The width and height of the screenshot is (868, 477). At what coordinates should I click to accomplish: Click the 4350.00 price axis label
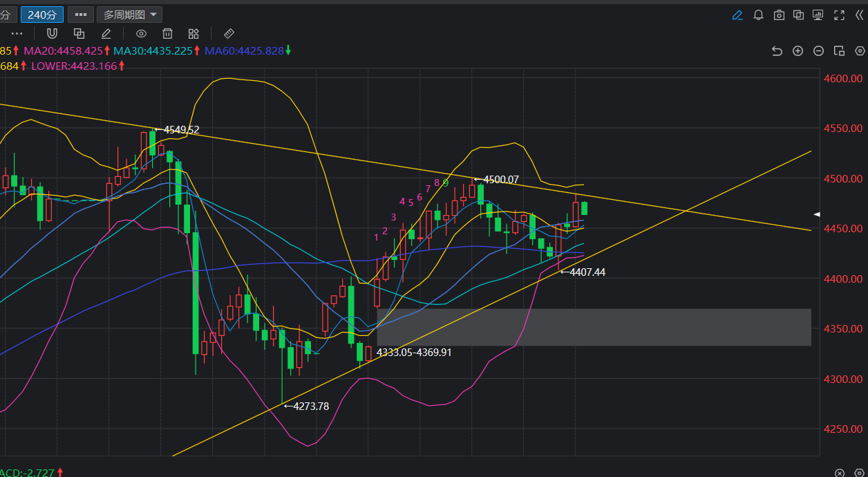[843, 328]
